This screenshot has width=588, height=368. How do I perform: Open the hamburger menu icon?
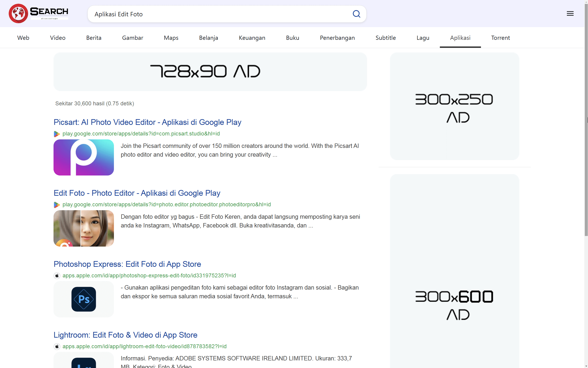[x=570, y=14]
